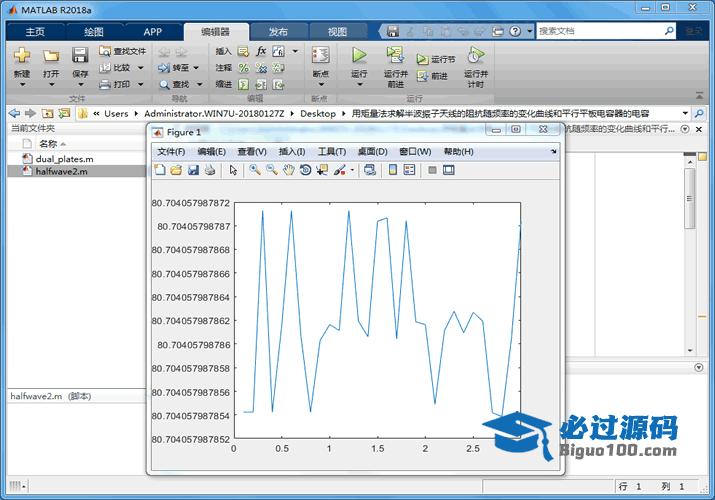
Task: Click the Save Figure floppy icon
Action: (x=193, y=170)
